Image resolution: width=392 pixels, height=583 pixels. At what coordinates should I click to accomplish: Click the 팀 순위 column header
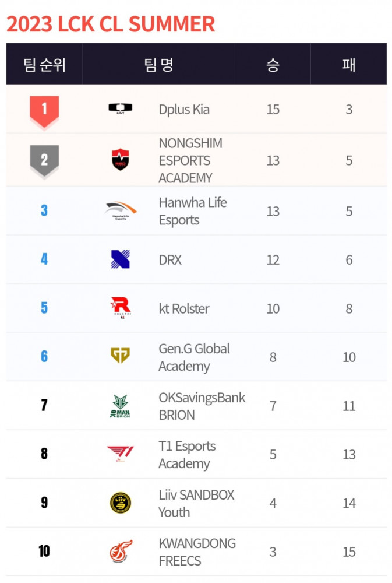[44, 65]
